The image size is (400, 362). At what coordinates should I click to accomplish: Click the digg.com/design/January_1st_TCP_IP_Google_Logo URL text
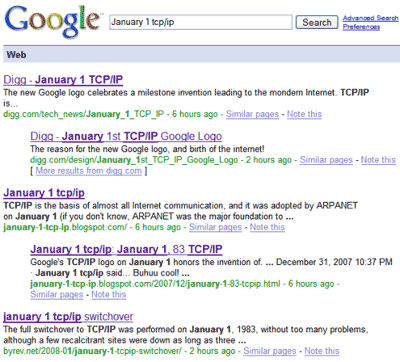134,160
